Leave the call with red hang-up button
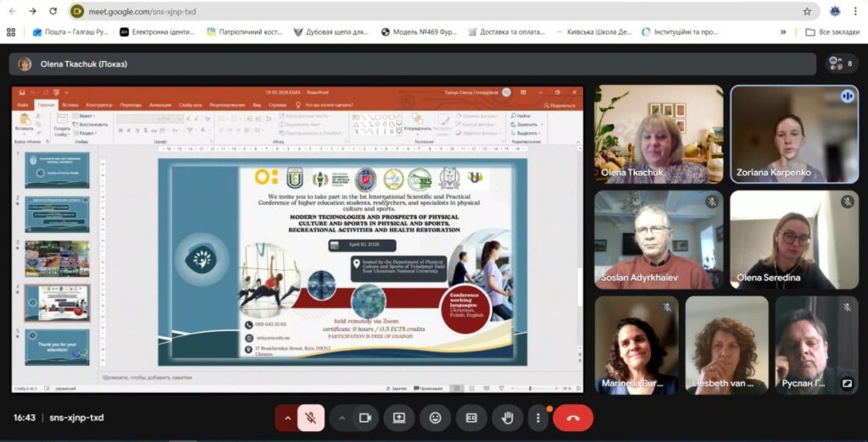 pos(573,417)
